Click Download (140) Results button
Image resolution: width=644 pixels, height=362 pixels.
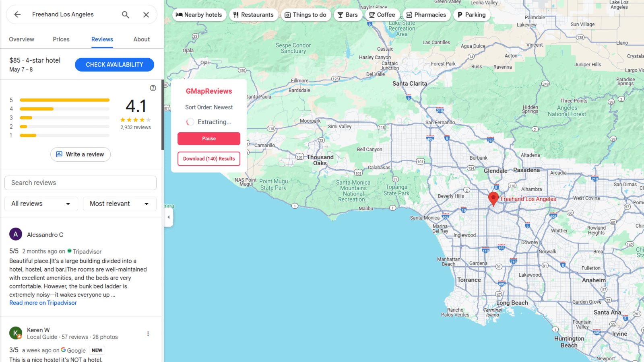click(x=209, y=159)
